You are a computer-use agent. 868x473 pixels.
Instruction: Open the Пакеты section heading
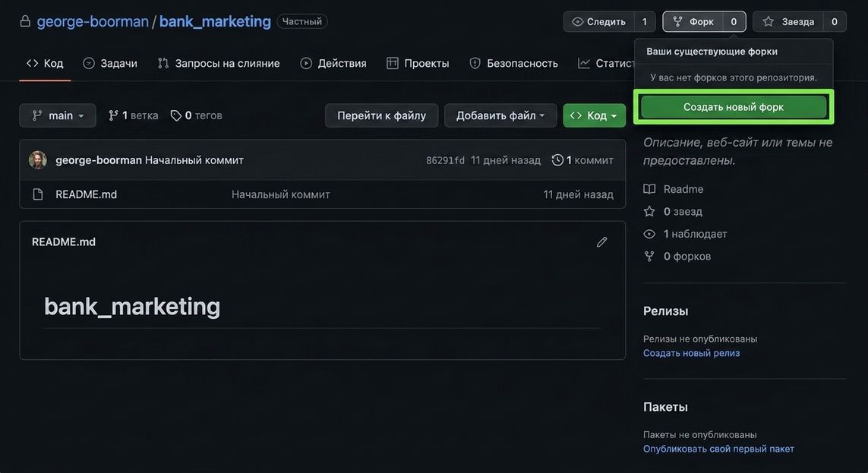point(665,407)
